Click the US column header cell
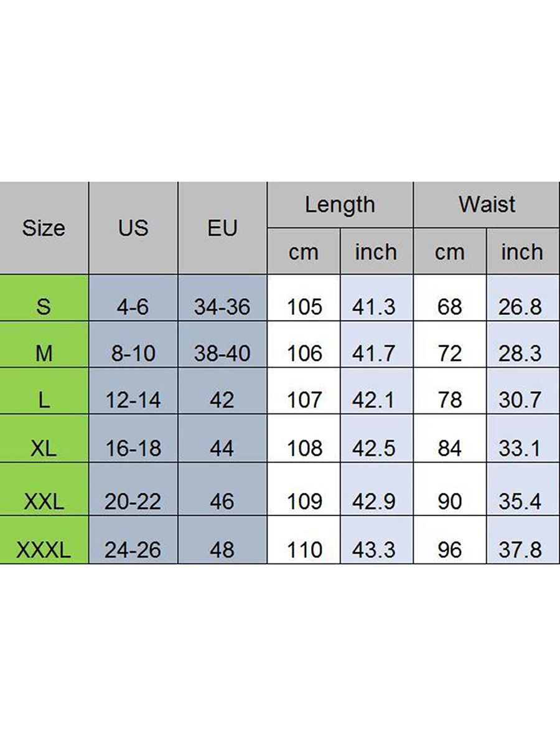Image resolution: width=560 pixels, height=747 pixels. [133, 228]
